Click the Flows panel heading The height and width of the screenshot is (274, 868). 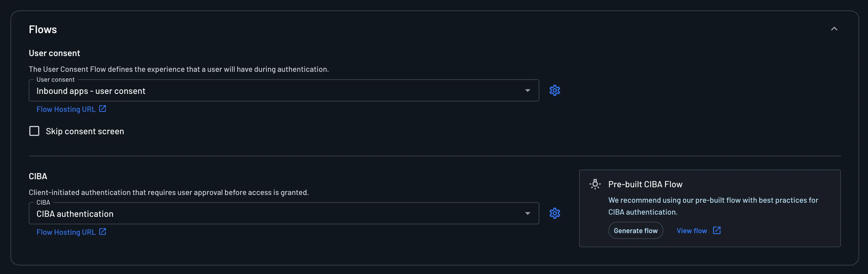pos(43,29)
